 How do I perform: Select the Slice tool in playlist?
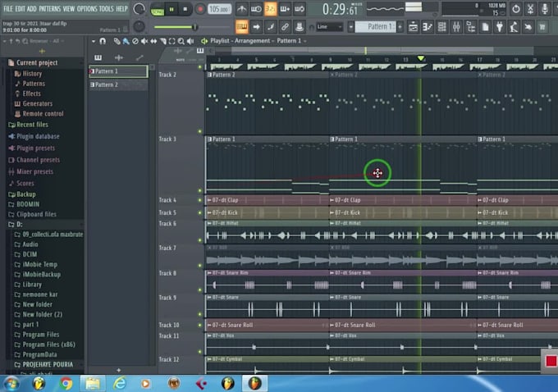coord(163,41)
